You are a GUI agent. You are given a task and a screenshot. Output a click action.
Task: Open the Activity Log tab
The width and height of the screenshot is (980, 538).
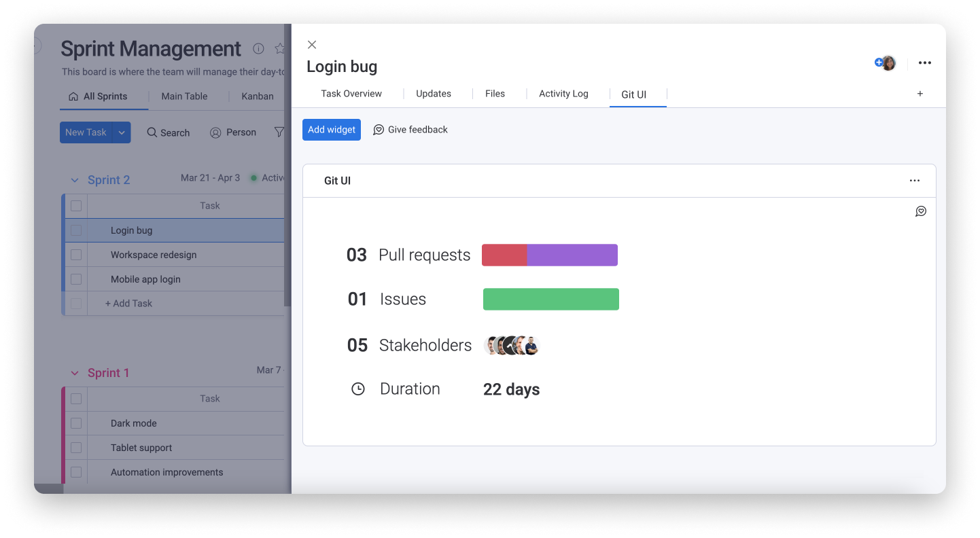point(563,93)
